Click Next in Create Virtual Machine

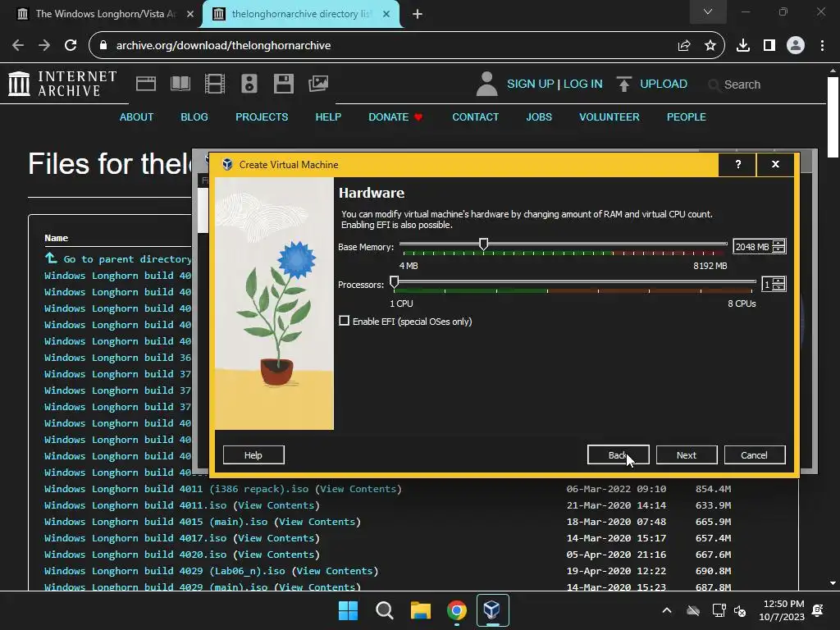(687, 454)
